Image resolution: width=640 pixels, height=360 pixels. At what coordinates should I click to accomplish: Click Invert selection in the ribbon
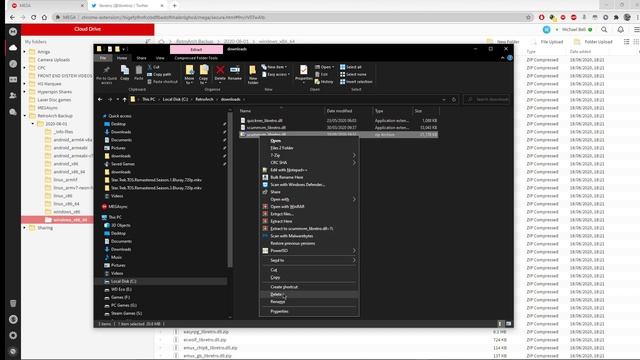[x=356, y=82]
